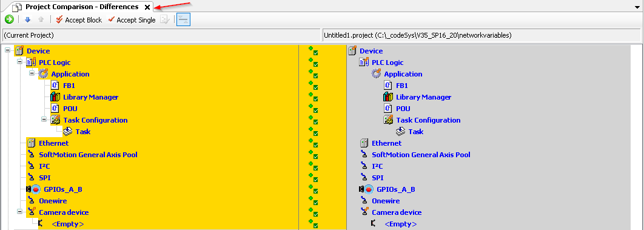644x230 pixels.
Task: Click POU icon in current project pane
Action: coord(56,109)
